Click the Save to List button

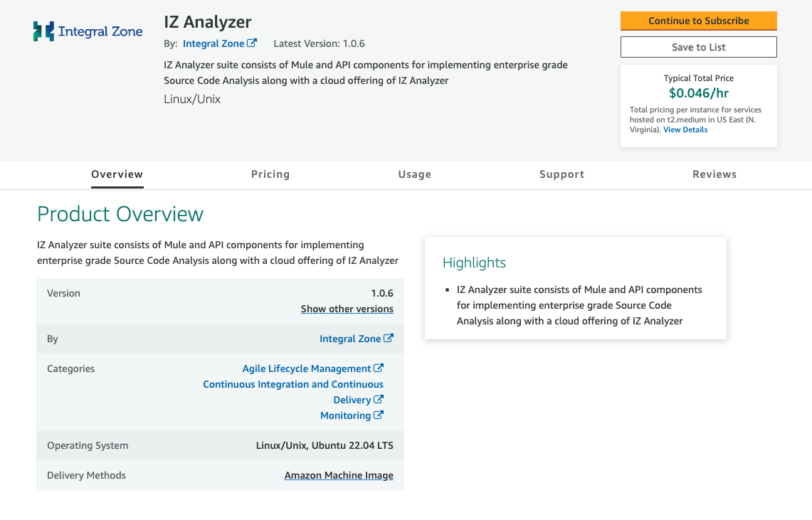tap(699, 47)
